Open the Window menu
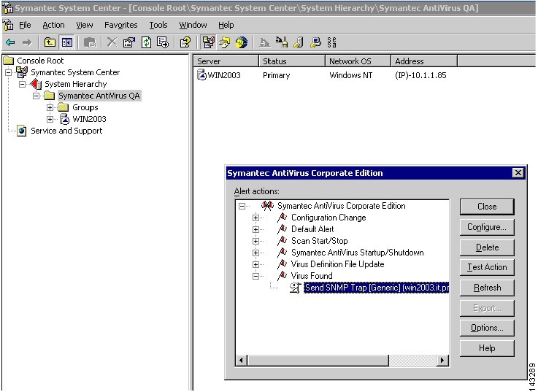 [193, 25]
